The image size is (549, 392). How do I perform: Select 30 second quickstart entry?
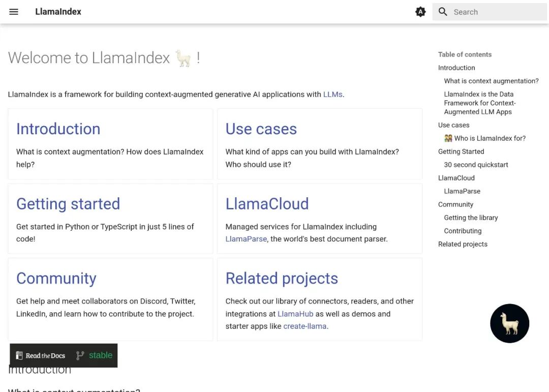pos(476,165)
